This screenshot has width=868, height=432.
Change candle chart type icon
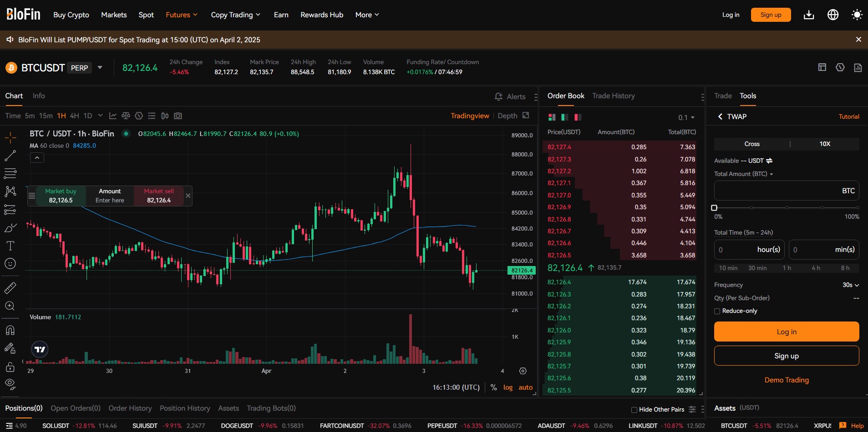pyautogui.click(x=165, y=116)
